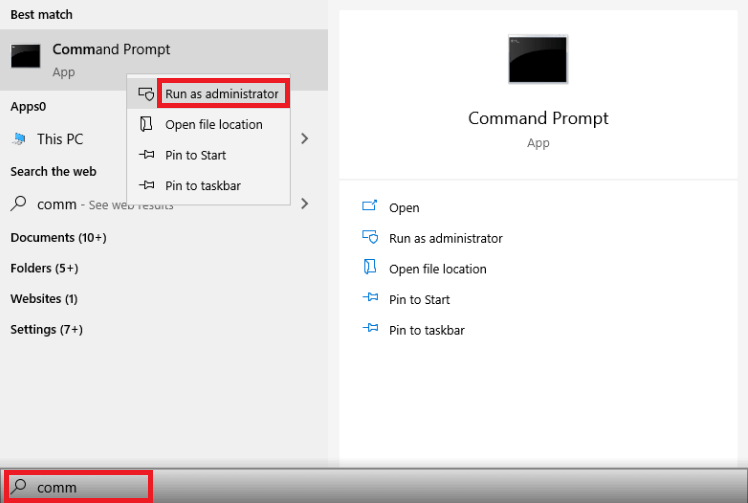Choose Pin to taskbar in context menu
748x503 pixels.
coord(202,185)
